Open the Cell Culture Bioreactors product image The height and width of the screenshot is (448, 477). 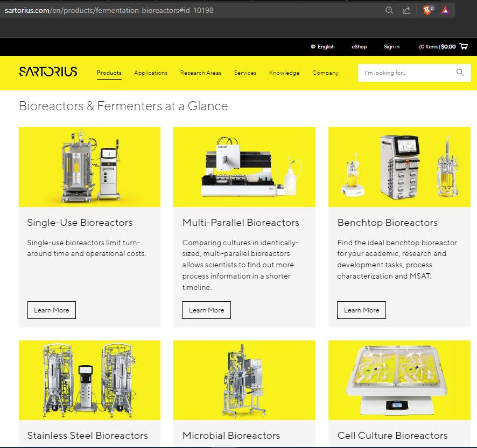399,380
